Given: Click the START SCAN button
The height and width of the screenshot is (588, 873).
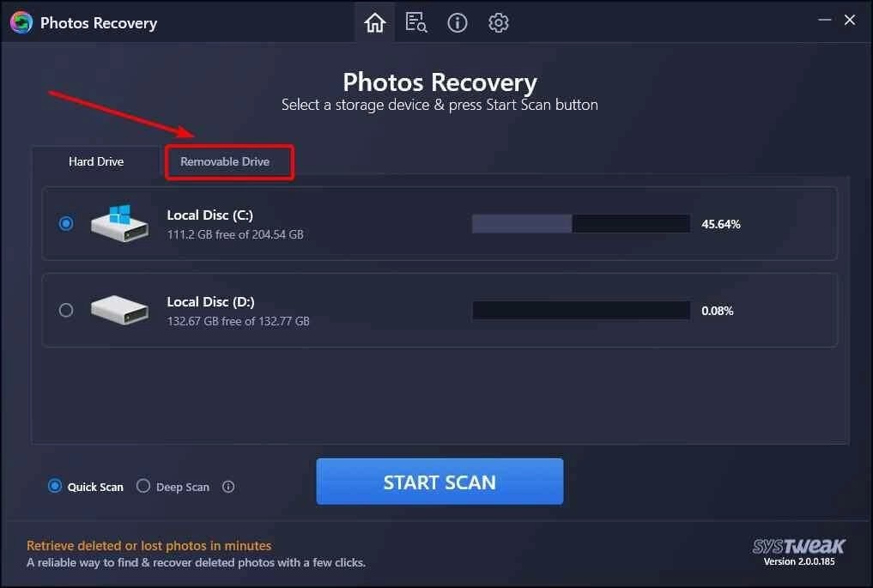Looking at the screenshot, I should tap(440, 482).
